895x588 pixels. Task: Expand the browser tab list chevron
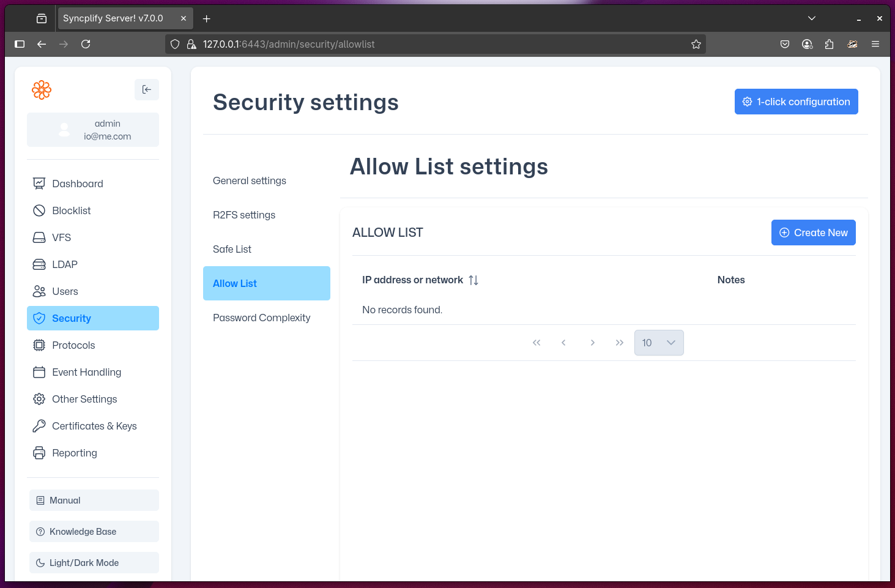pos(812,18)
